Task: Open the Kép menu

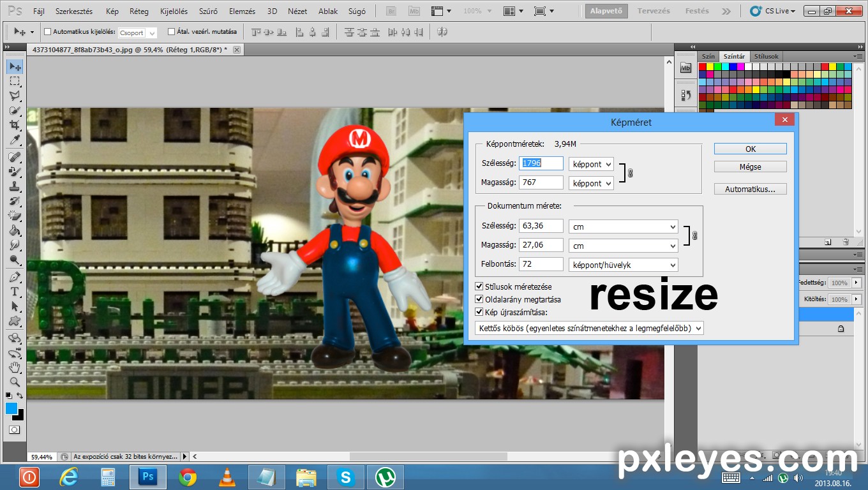Action: click(x=112, y=11)
